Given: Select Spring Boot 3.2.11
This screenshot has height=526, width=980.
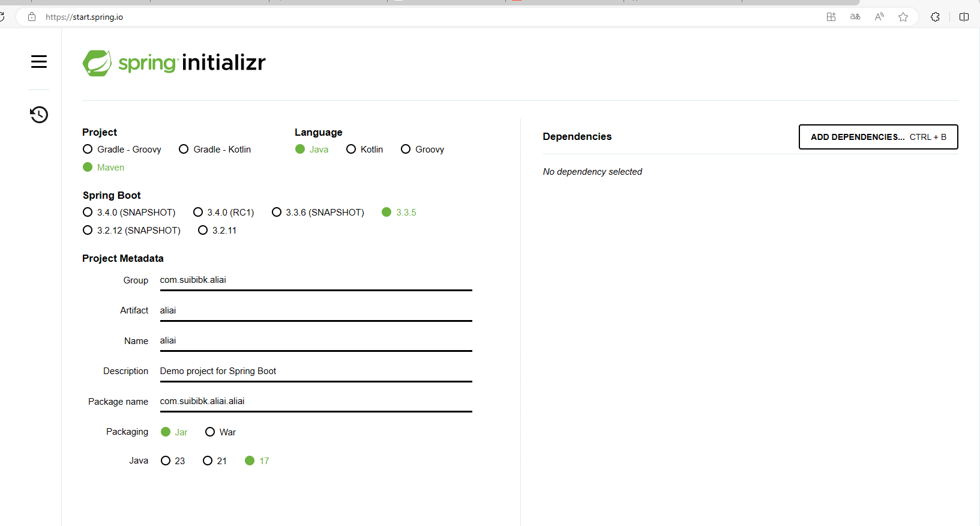Looking at the screenshot, I should 217,231.
